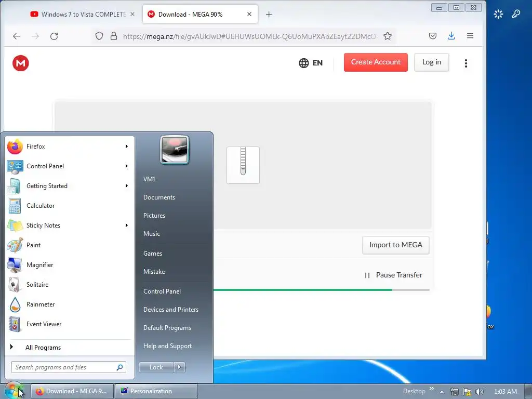Viewport: 532px width, 399px height.
Task: Go back one page in Firefox
Action: pyautogui.click(x=17, y=36)
